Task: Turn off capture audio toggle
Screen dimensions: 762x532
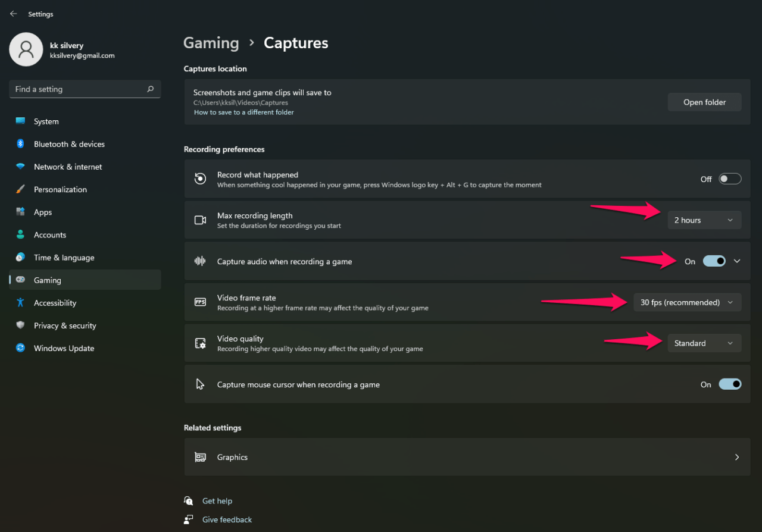Action: (714, 261)
